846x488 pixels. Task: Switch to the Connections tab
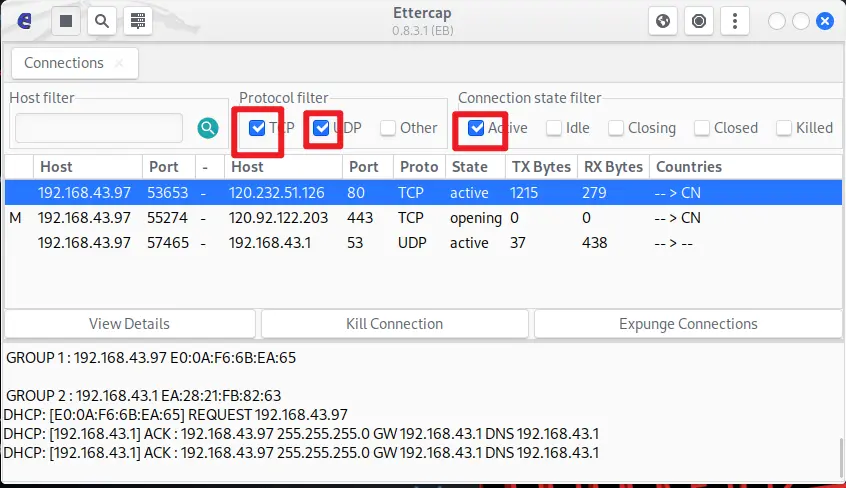64,63
